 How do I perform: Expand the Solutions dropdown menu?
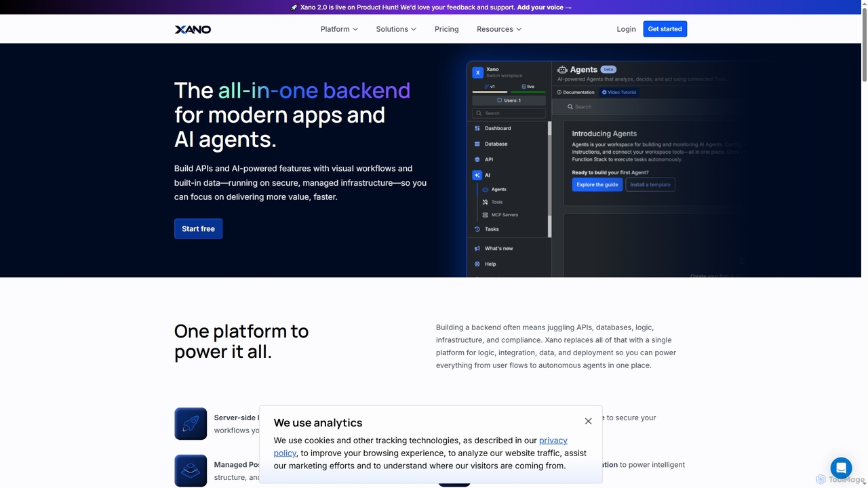pos(396,29)
